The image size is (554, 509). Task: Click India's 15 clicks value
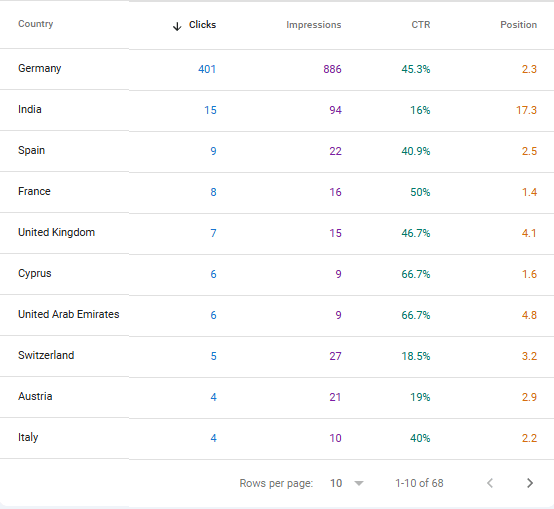coord(210,110)
